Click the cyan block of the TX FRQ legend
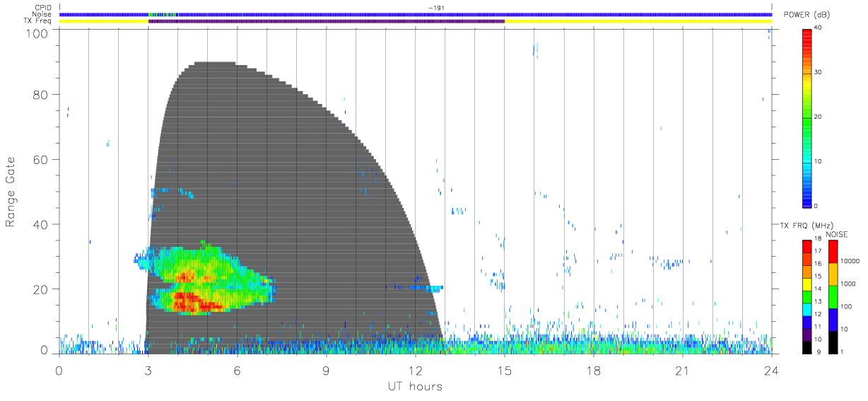Viewport: 868px width, 401px height. (x=807, y=308)
